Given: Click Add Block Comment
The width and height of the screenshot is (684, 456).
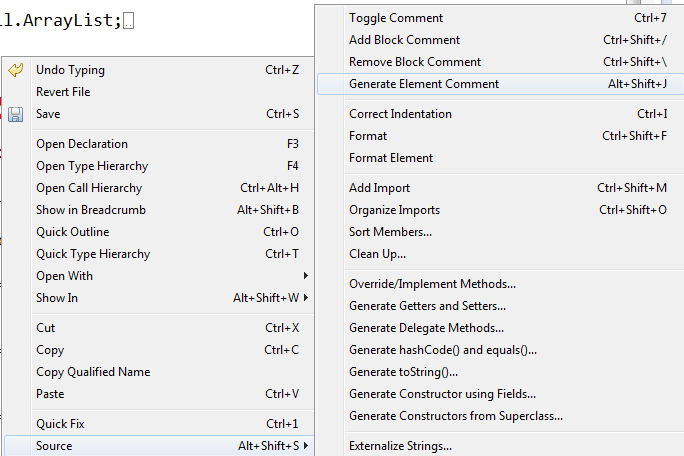Looking at the screenshot, I should click(x=404, y=40).
